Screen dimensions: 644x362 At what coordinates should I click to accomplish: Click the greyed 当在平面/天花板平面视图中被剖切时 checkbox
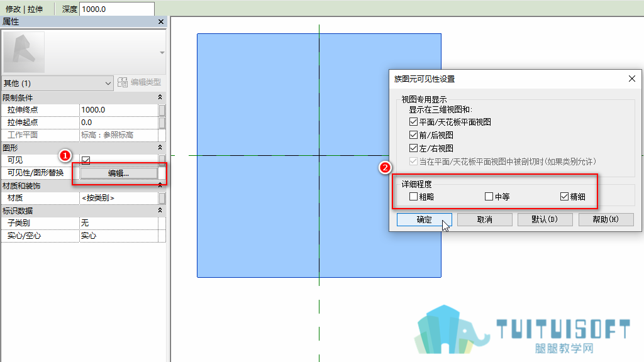413,162
